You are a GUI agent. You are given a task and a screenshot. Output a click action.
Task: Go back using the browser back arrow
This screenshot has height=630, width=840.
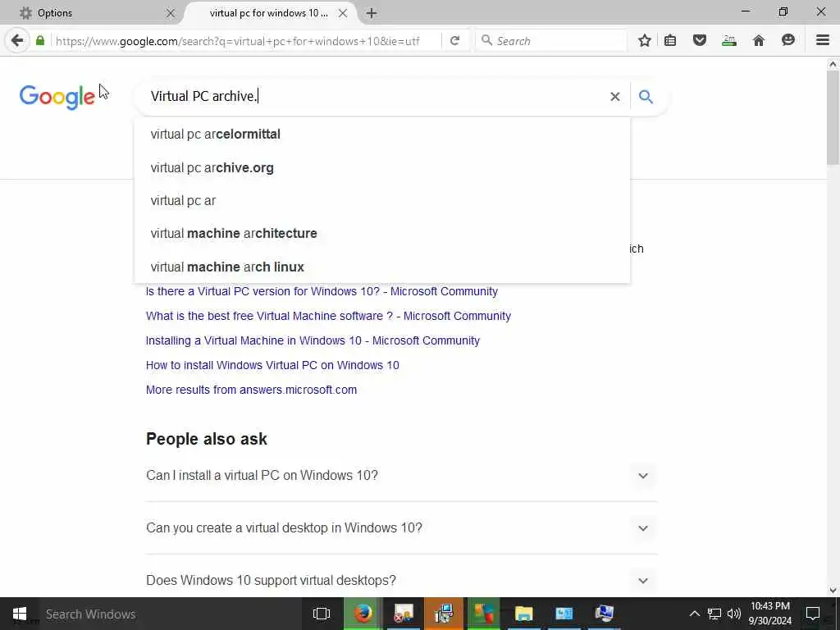pyautogui.click(x=17, y=40)
